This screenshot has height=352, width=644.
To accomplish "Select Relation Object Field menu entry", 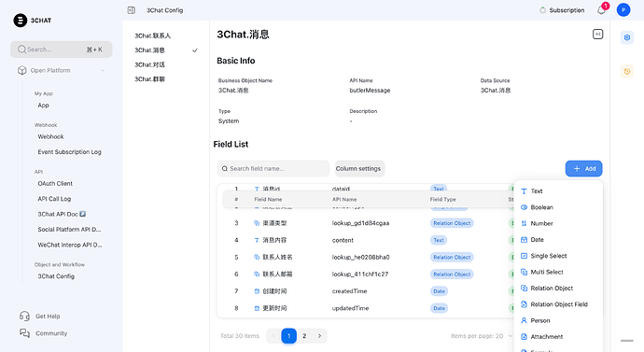I will pos(558,304).
